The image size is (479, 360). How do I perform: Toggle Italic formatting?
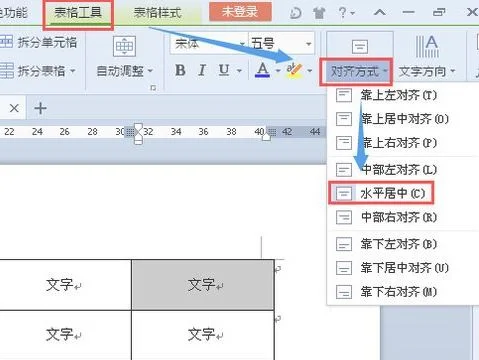202,70
